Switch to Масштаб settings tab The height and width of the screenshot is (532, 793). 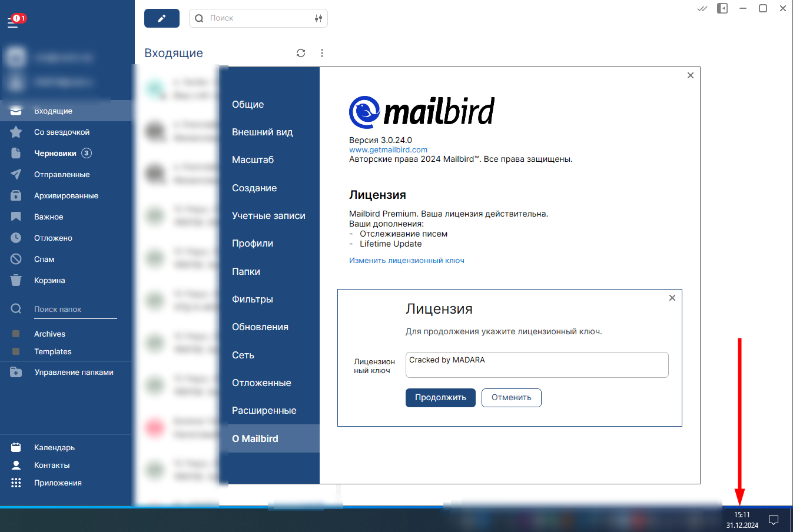(270, 159)
